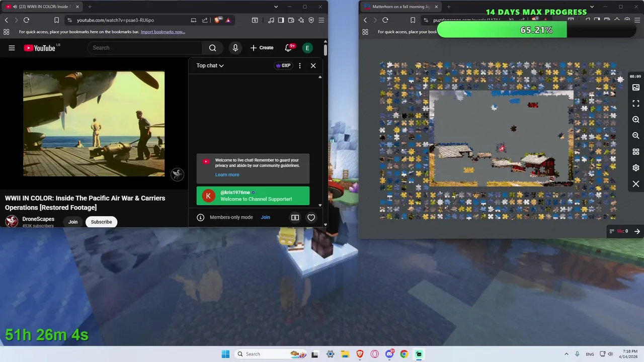Viewport: 644px width, 362px height.
Task: Open Brave VPN shield icon
Action: 311,20
